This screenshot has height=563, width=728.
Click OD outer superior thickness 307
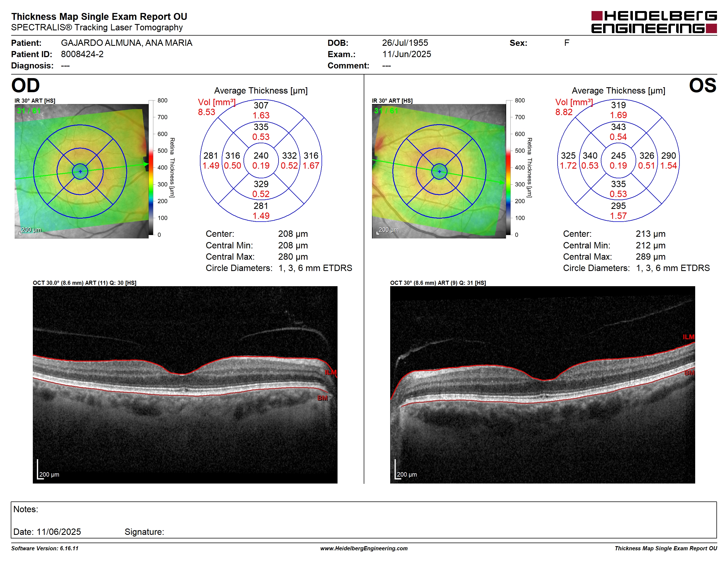(261, 105)
